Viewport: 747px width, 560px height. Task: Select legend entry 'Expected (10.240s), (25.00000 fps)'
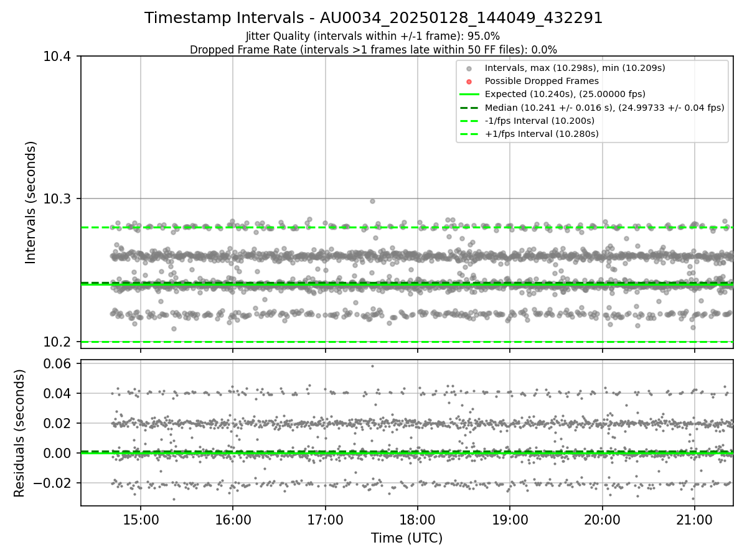[565, 94]
